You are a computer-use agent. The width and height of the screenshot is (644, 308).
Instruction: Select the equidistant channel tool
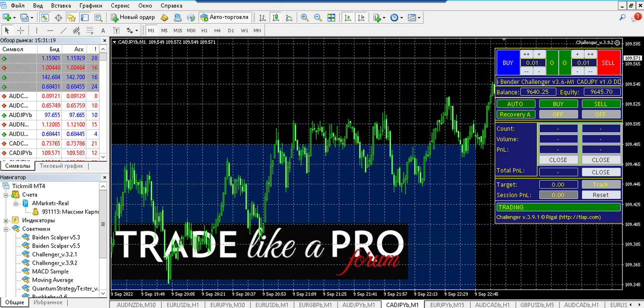click(x=76, y=30)
